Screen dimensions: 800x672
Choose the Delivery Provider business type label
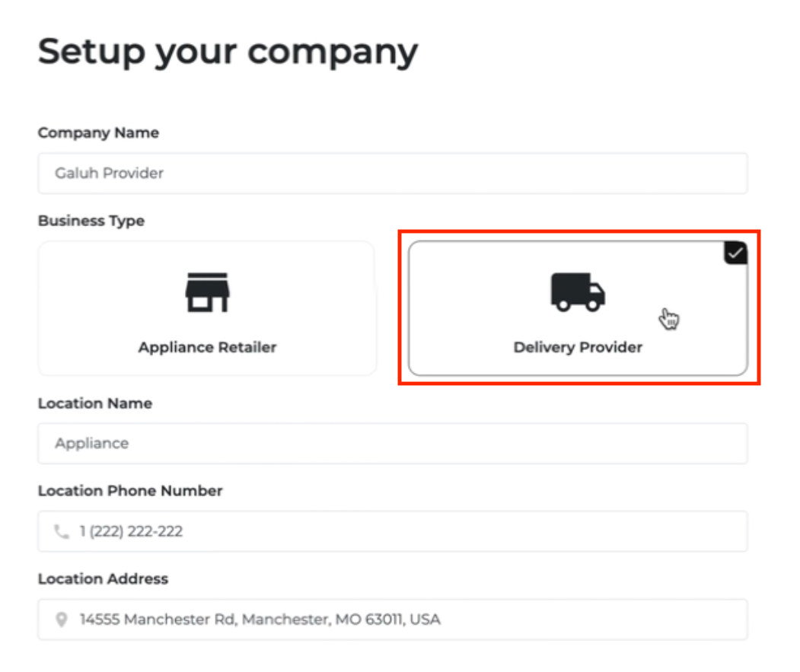(x=578, y=348)
